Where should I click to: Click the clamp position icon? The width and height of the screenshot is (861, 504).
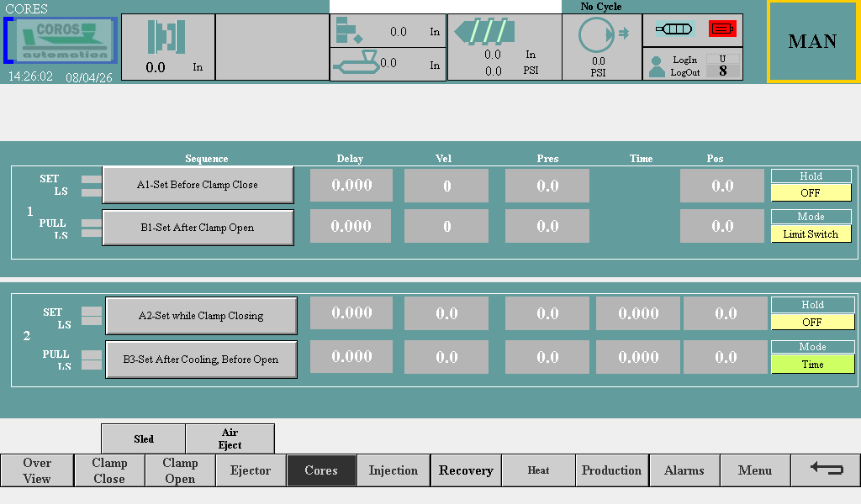[166, 36]
